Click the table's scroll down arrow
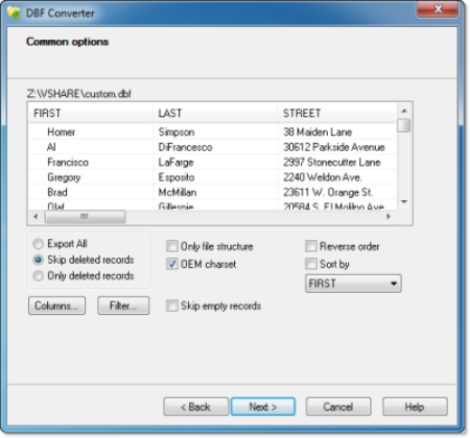The height and width of the screenshot is (438, 470). 404,202
